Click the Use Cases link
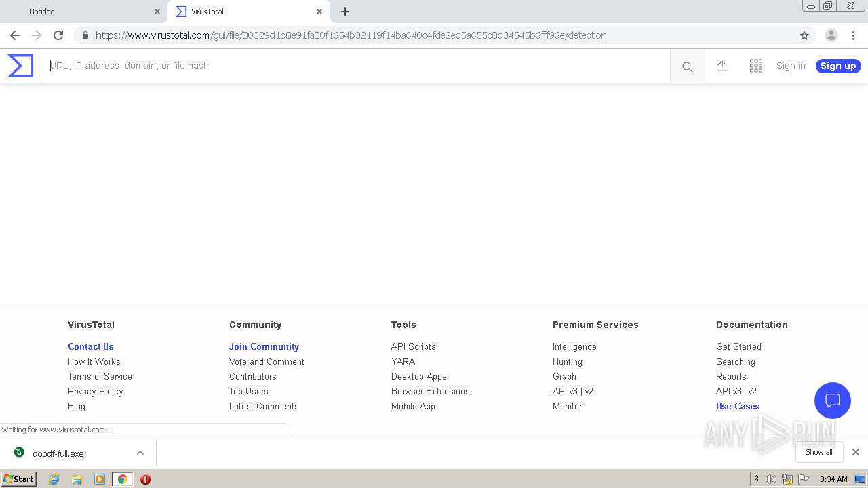 [x=738, y=406]
